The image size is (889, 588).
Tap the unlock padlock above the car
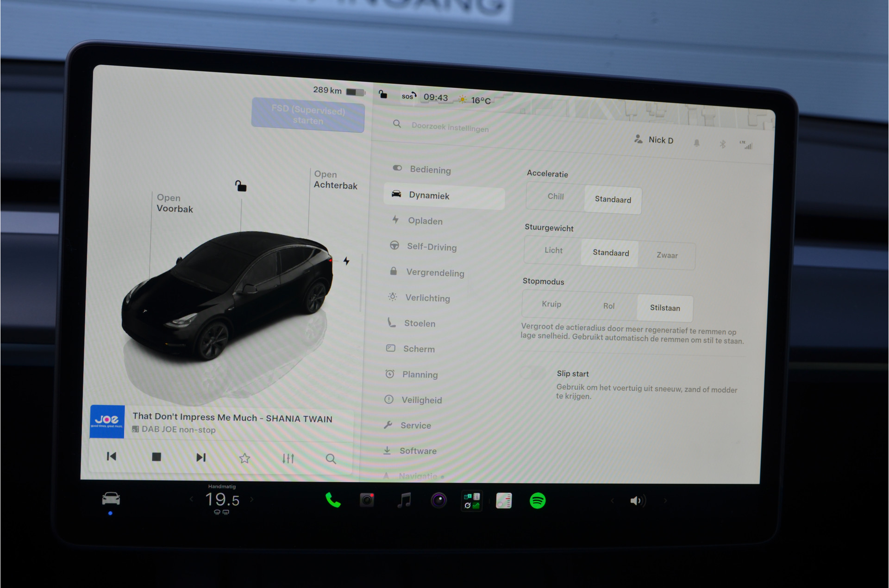tap(240, 186)
